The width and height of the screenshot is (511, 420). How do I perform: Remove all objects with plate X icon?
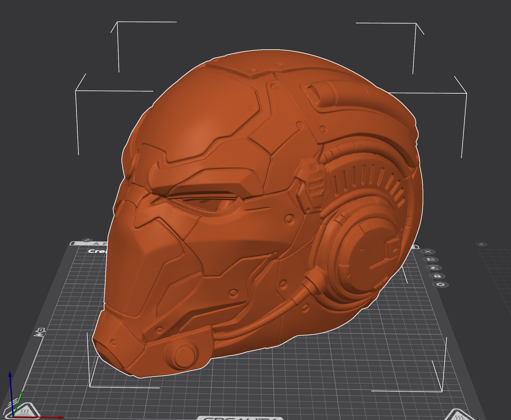click(428, 252)
